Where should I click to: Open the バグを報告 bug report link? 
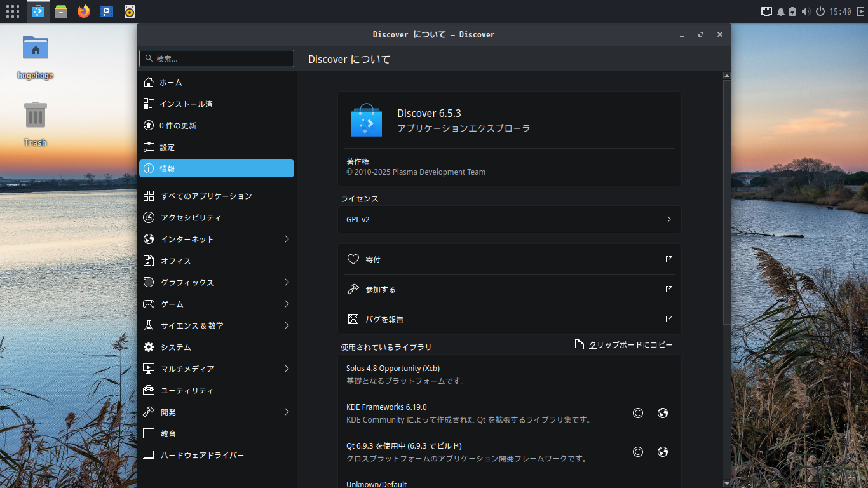pyautogui.click(x=510, y=319)
